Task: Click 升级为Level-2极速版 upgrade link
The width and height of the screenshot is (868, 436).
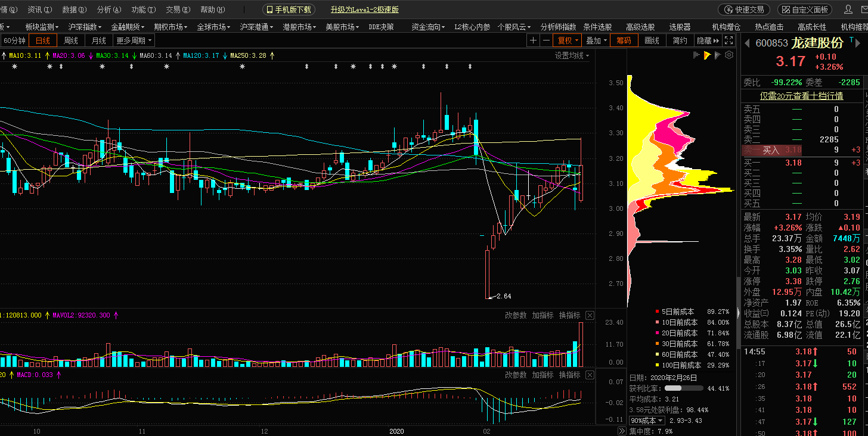Action: 365,10
